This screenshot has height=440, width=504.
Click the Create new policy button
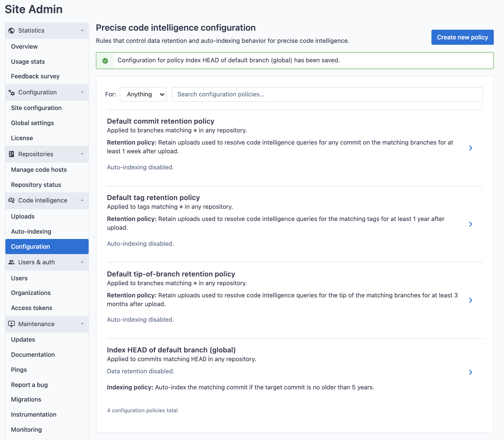[462, 37]
